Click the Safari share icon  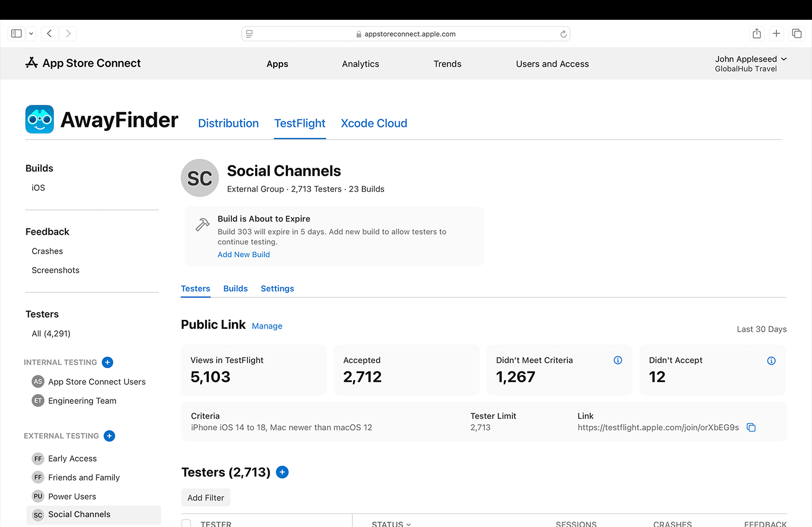coord(756,34)
